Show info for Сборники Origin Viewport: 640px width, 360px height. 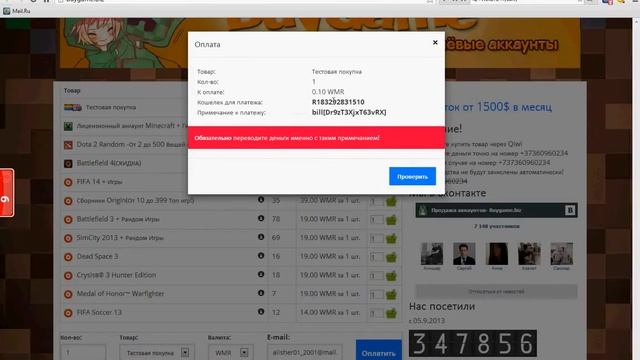[261, 200]
